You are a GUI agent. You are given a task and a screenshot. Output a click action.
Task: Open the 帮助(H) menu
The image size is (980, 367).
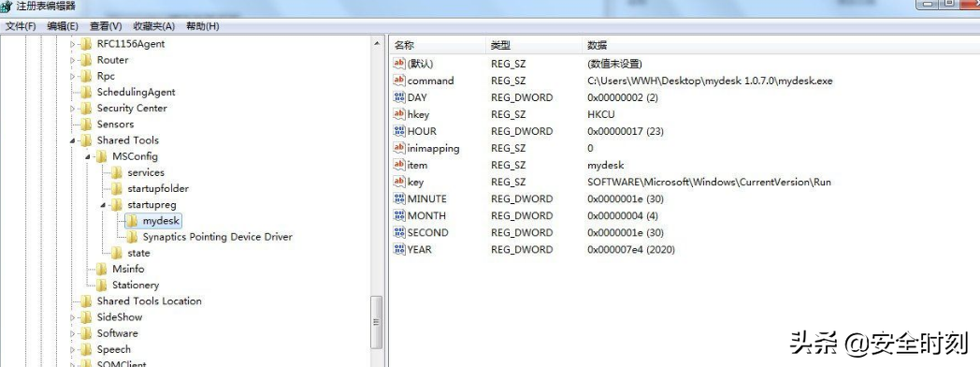203,26
